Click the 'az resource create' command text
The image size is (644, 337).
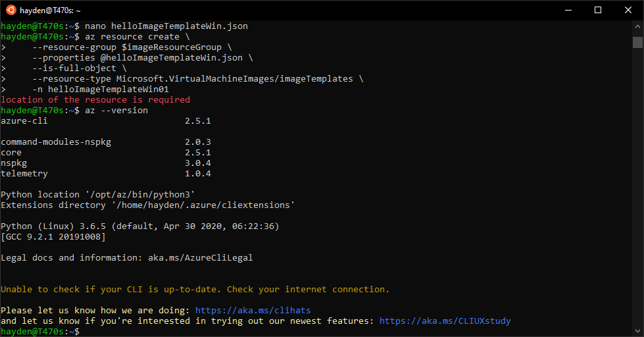point(132,37)
